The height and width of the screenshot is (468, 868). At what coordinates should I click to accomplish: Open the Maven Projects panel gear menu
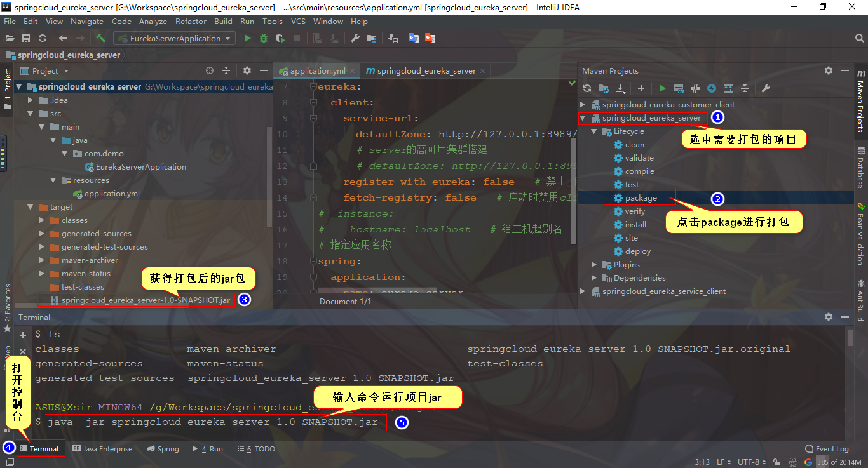coord(829,70)
